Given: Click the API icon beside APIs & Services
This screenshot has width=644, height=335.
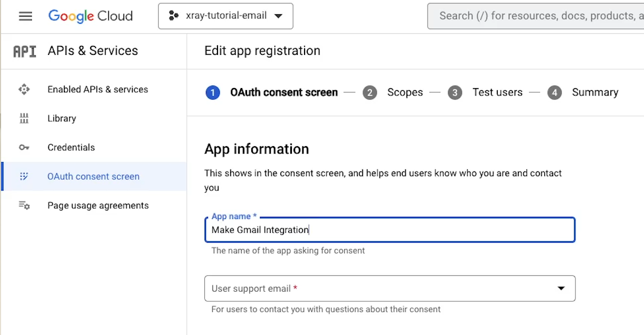Looking at the screenshot, I should click(x=25, y=51).
